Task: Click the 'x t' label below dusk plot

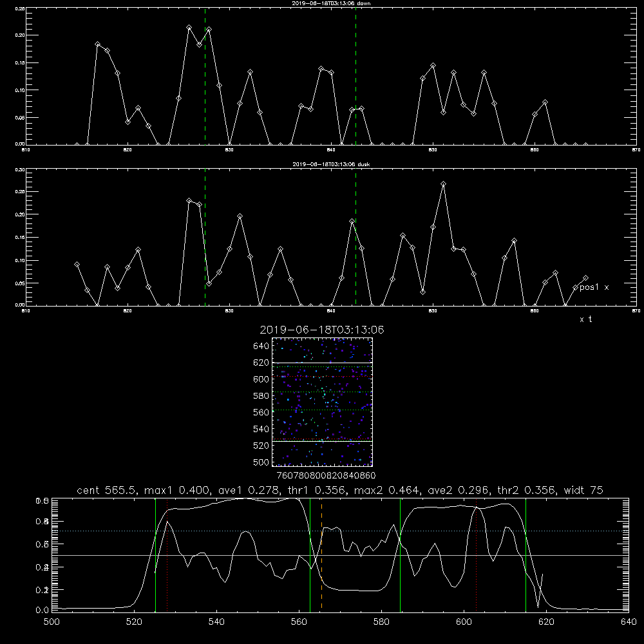Action: [x=586, y=319]
